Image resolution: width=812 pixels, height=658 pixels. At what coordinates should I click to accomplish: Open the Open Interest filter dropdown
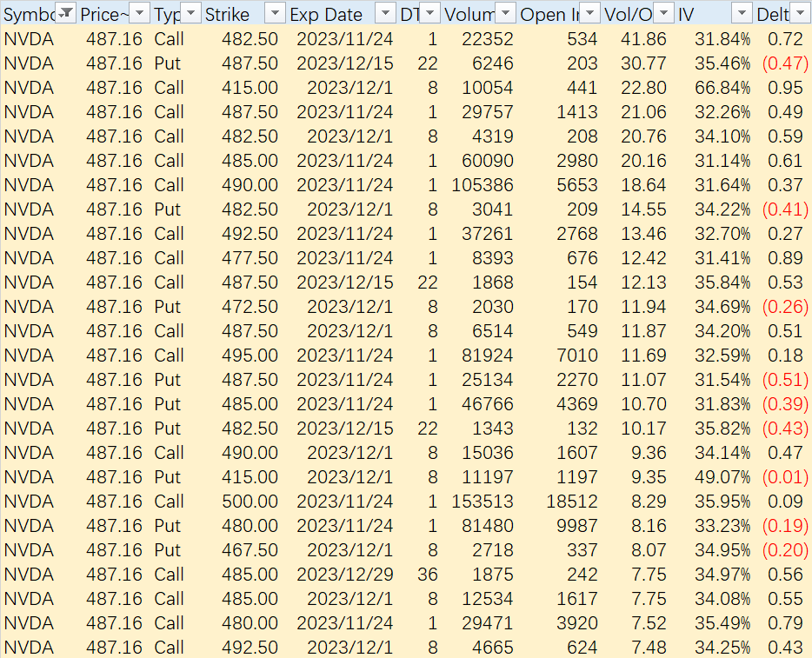click(x=589, y=13)
